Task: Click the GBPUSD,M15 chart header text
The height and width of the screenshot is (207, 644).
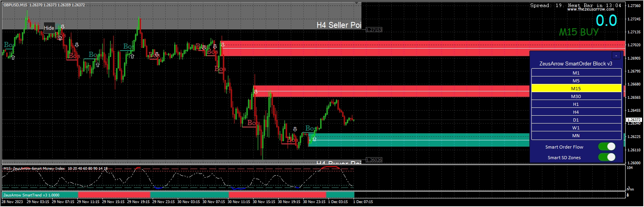Action: point(44,5)
